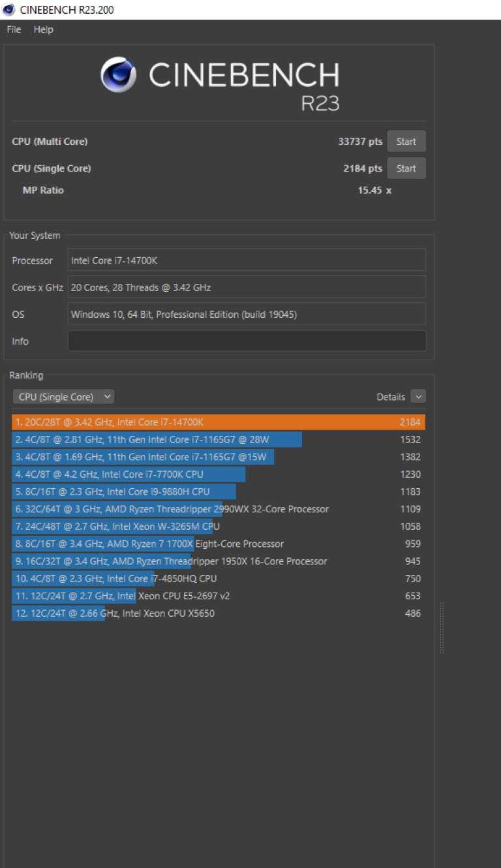Select ranking row 1 Intel Core i7-14700K
The image size is (501, 868).
point(219,422)
